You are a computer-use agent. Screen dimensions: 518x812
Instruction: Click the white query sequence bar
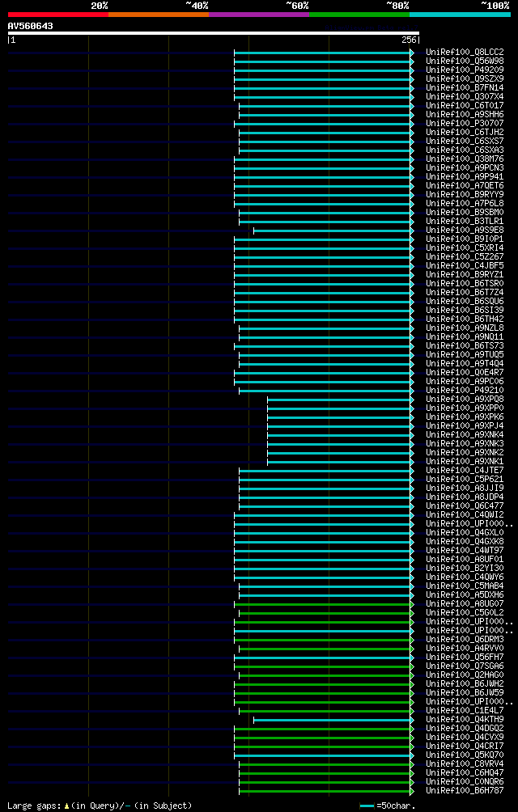tap(214, 33)
